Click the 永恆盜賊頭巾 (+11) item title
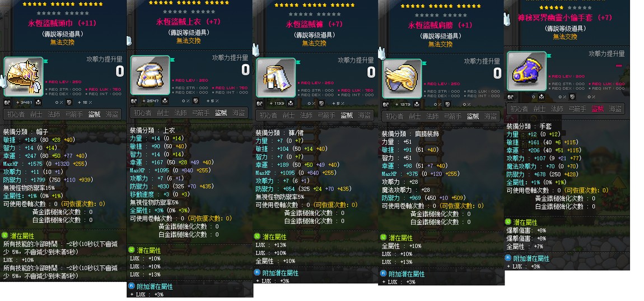This screenshot has width=644, height=301. (61, 24)
